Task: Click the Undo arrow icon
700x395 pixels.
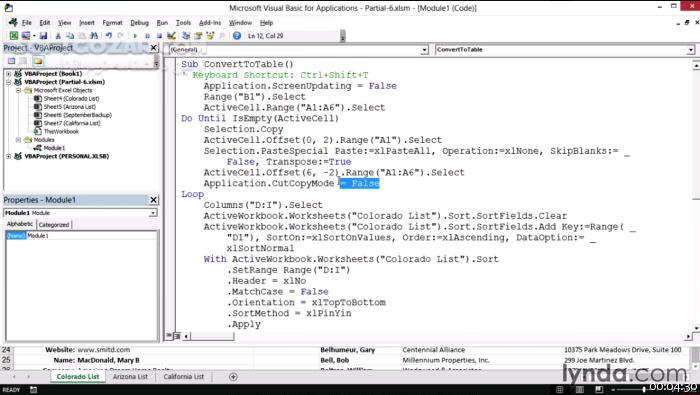Action: 108,36
